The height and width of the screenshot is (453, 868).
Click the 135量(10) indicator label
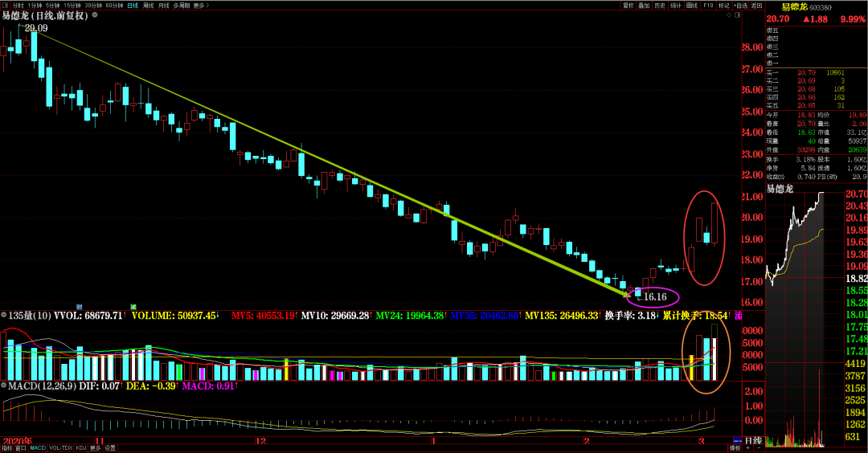pos(30,316)
